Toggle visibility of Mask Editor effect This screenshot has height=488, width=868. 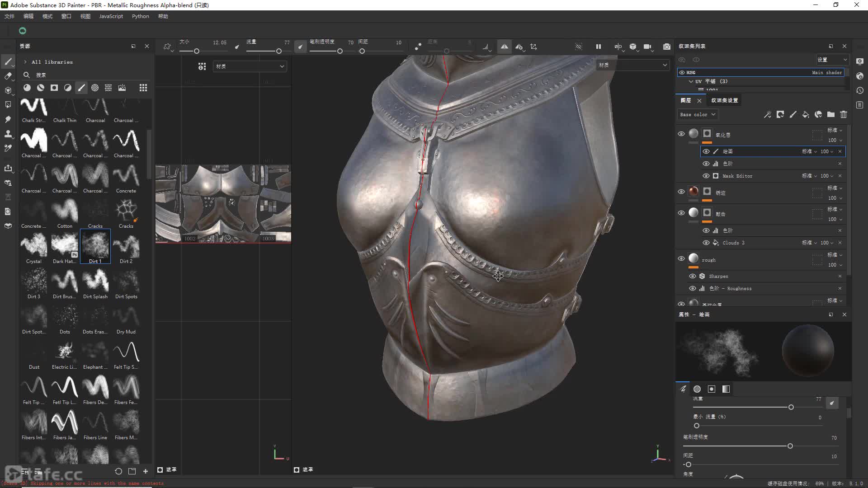pyautogui.click(x=706, y=176)
